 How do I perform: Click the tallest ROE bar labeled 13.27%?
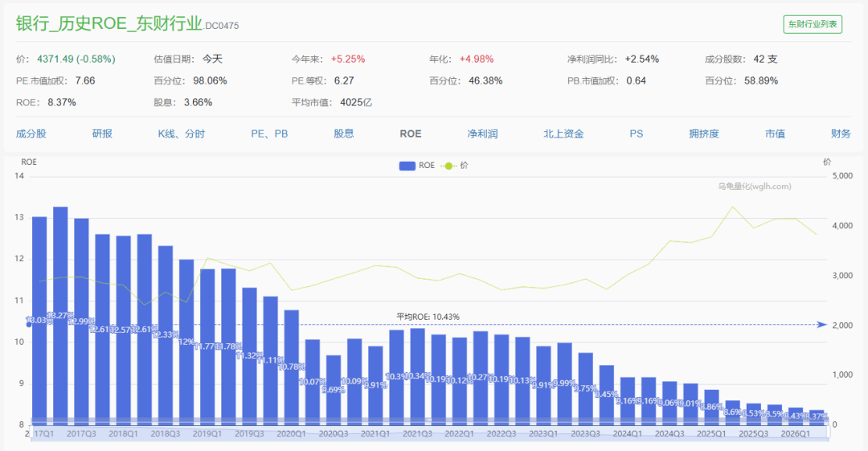click(x=60, y=316)
